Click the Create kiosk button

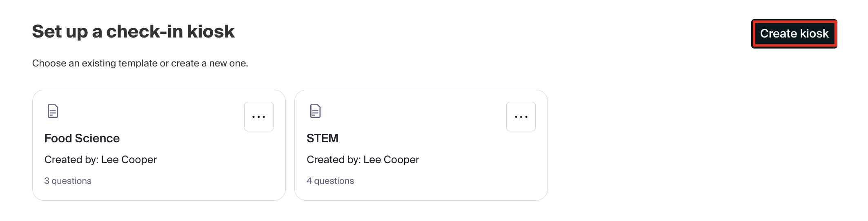pos(794,34)
